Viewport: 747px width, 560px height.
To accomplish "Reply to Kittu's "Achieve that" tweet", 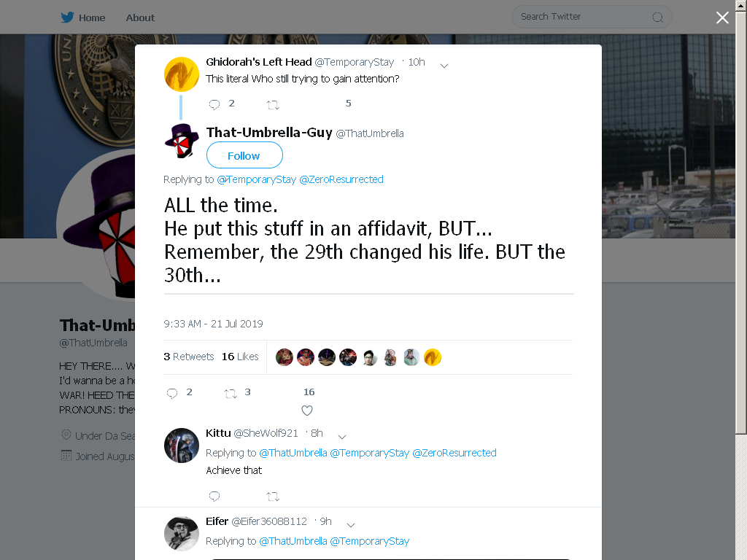I will [x=214, y=496].
